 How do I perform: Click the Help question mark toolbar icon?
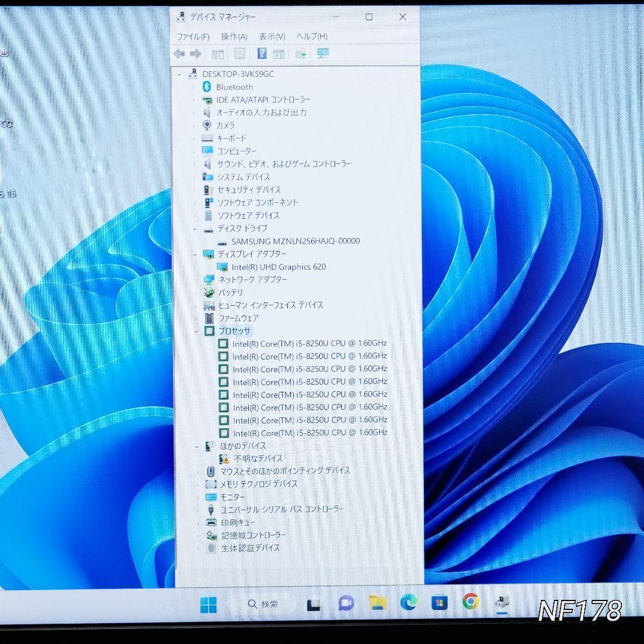(x=261, y=54)
